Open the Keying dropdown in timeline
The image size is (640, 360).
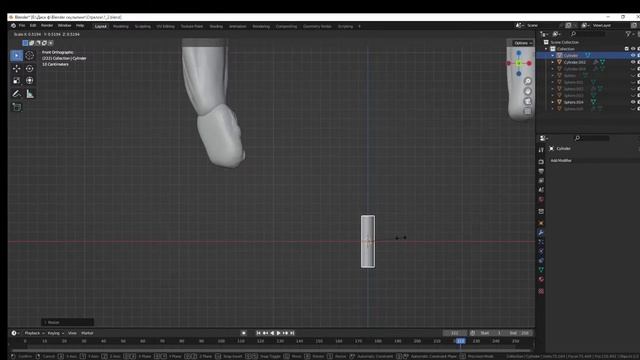(x=56, y=333)
